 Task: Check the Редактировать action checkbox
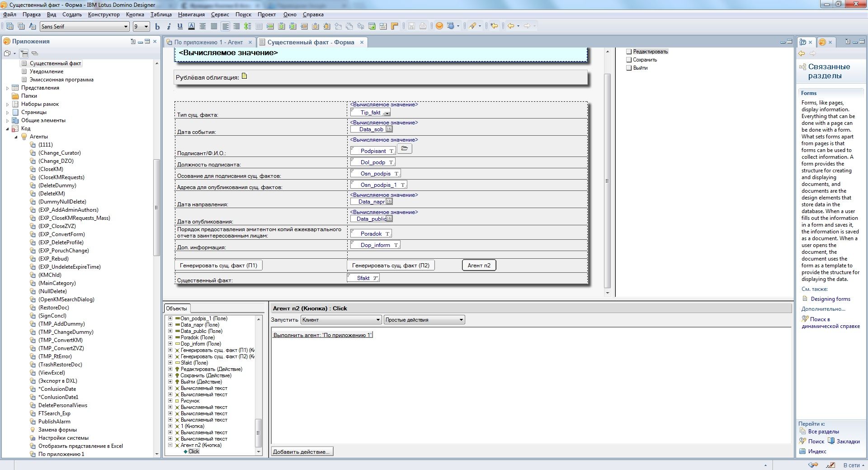coord(628,52)
